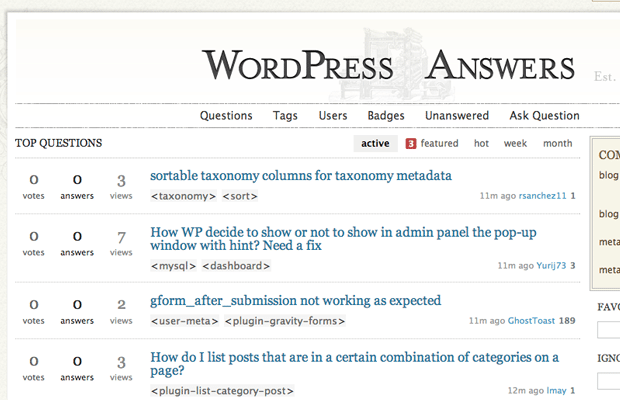
Task: Click the WordPress Answers logo
Action: 389,66
